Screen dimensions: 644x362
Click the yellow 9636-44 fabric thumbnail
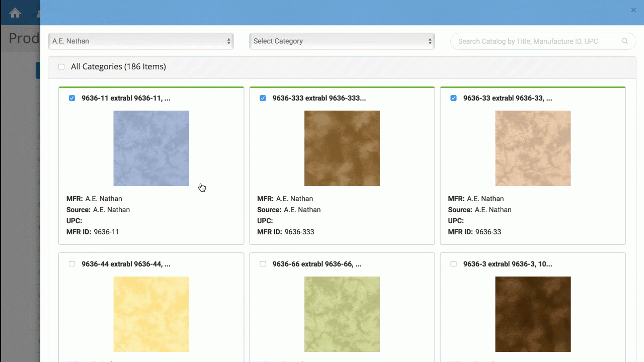point(151,314)
